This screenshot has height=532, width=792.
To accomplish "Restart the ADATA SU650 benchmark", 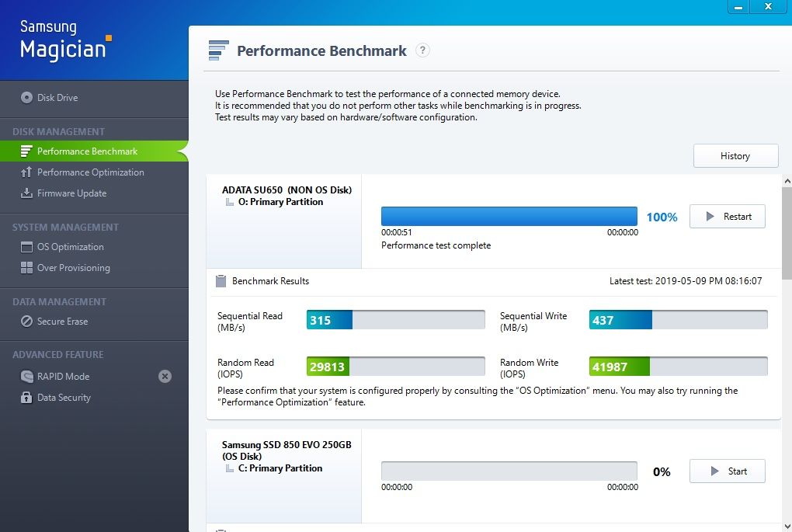I will pyautogui.click(x=728, y=216).
